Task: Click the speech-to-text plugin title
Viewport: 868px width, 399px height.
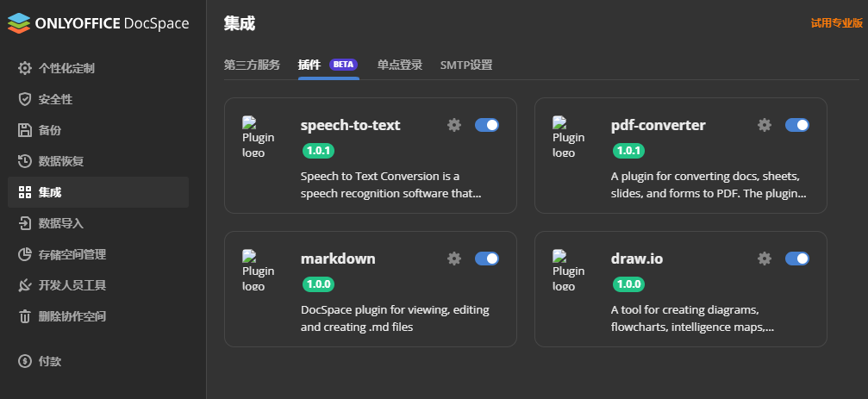Action: tap(351, 125)
